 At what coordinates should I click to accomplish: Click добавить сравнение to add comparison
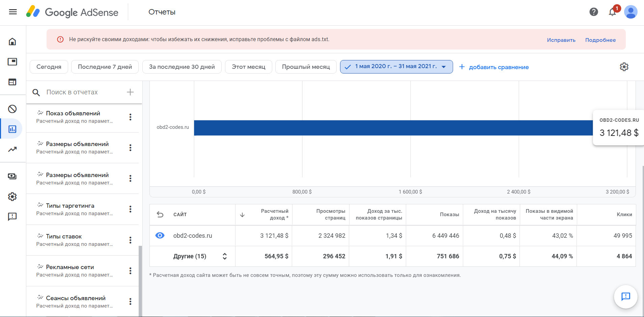coord(494,67)
